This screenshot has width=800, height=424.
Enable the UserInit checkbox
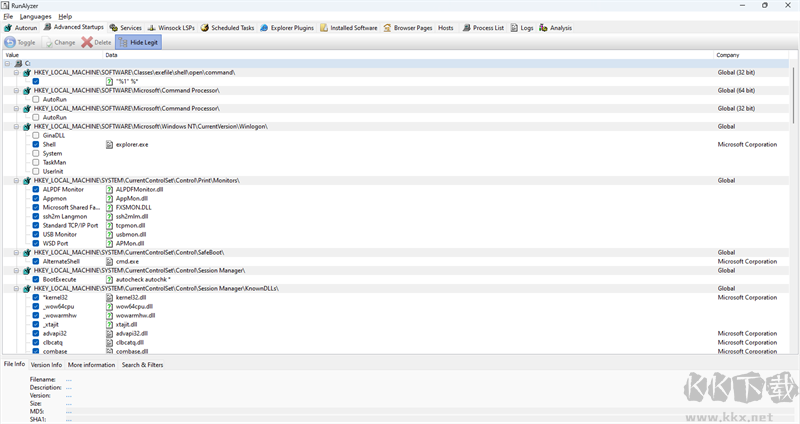tap(36, 171)
